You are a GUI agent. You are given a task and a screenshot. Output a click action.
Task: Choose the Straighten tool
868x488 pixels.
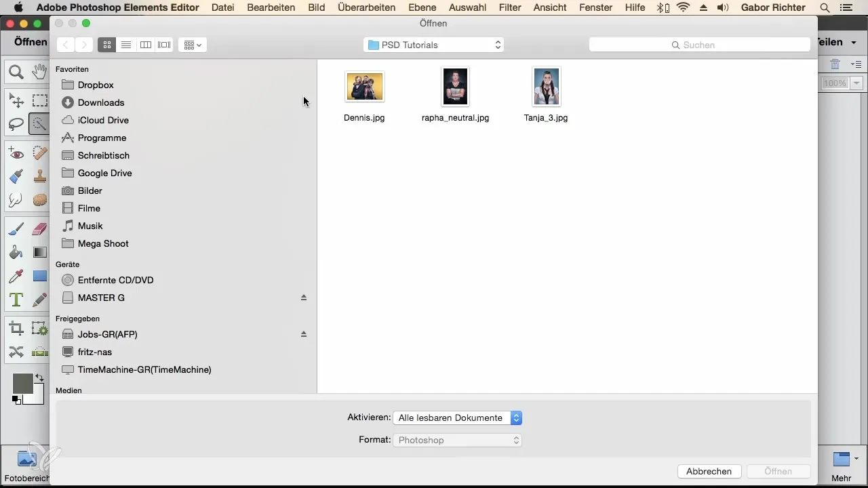tap(39, 352)
